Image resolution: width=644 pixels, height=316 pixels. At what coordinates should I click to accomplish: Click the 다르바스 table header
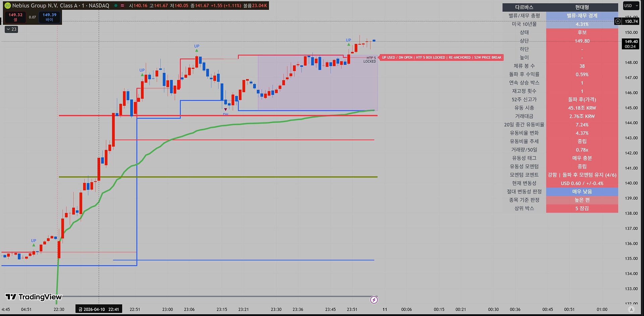tap(524, 7)
